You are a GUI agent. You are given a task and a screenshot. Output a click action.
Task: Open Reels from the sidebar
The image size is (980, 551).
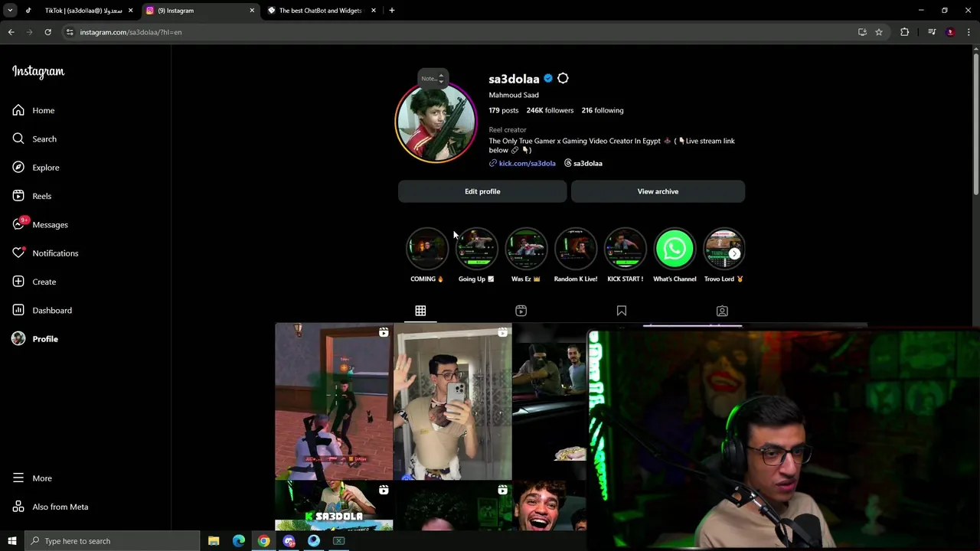click(32, 196)
